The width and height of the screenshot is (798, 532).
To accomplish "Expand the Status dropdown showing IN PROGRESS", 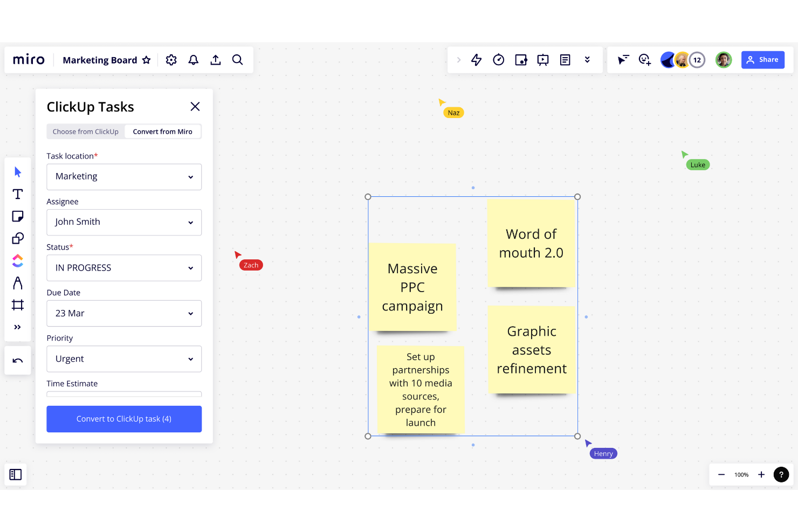I will coord(124,268).
